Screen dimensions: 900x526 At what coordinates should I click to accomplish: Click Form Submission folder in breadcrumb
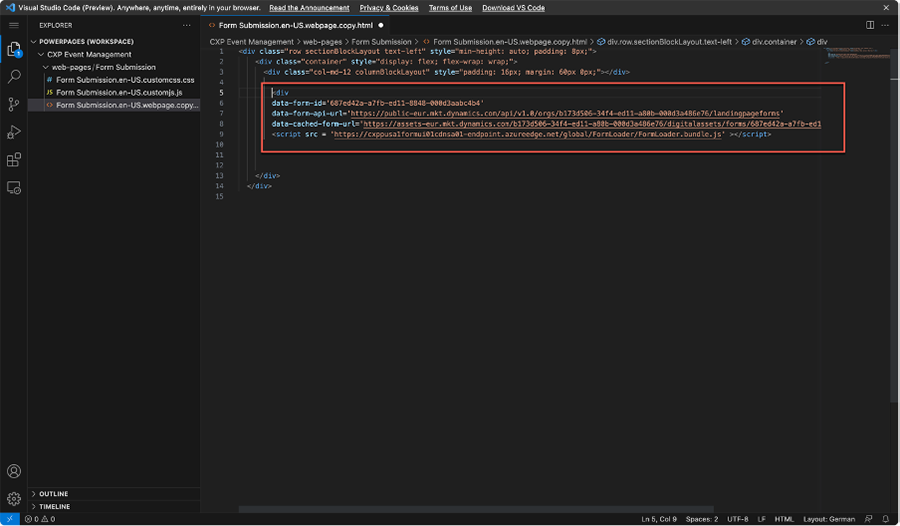[x=381, y=42]
